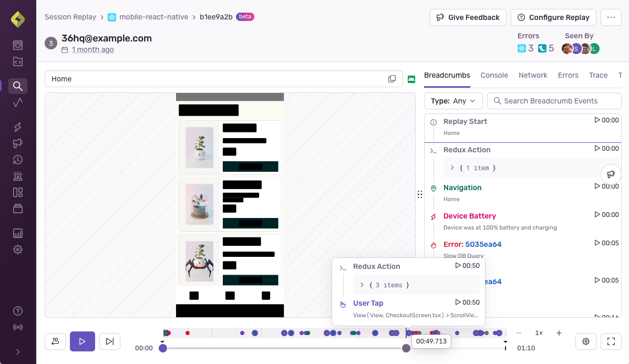Image resolution: width=629 pixels, height=364 pixels.
Task: Jump to Error 5035ea64 at 00:05
Action: point(606,243)
